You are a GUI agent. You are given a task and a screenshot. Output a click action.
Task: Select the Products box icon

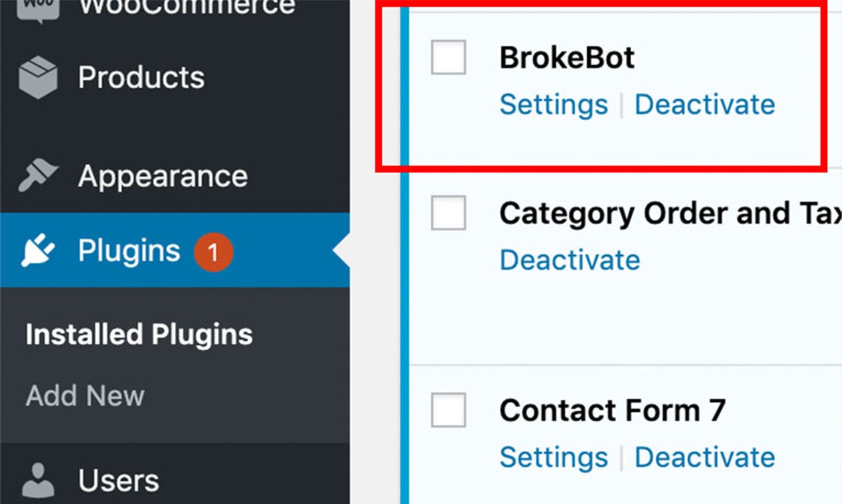coord(38,75)
